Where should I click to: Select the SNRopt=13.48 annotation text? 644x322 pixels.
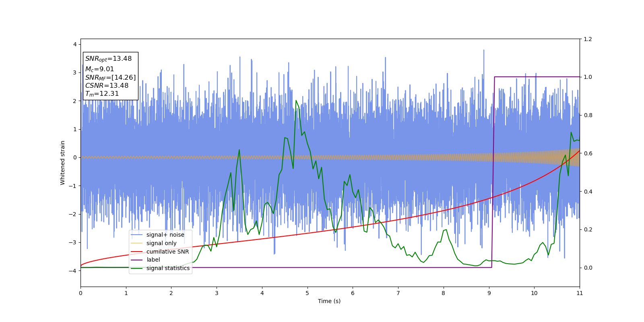pyautogui.click(x=108, y=59)
